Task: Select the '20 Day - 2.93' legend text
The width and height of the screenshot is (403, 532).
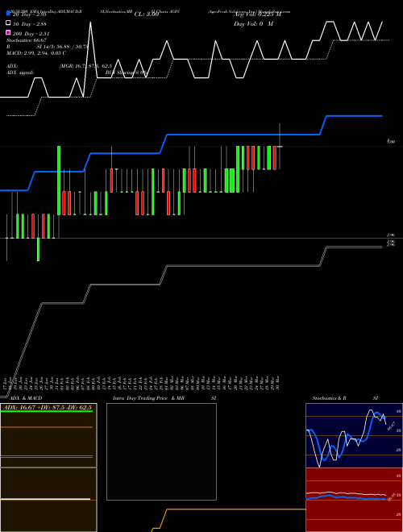Action: [29, 15]
